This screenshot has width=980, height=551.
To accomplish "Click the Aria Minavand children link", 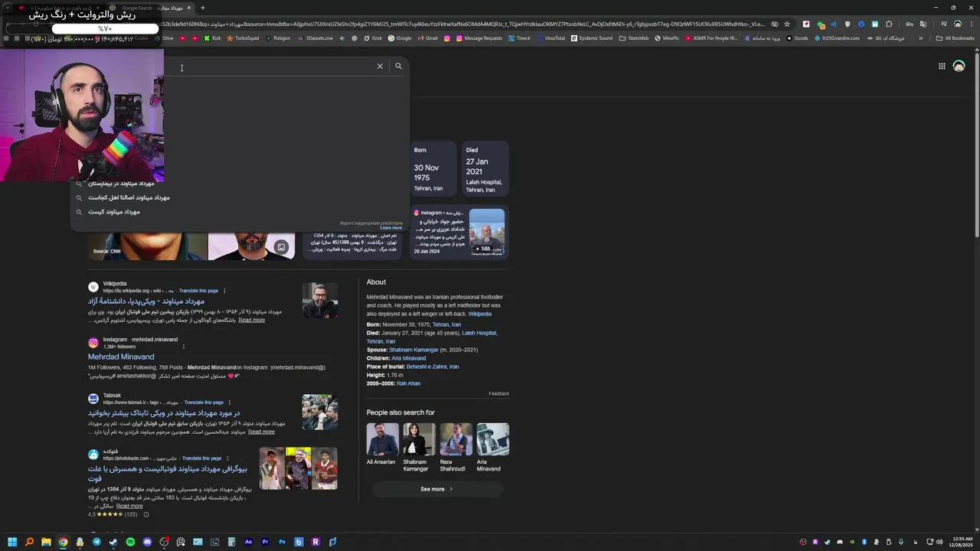I will pyautogui.click(x=408, y=358).
